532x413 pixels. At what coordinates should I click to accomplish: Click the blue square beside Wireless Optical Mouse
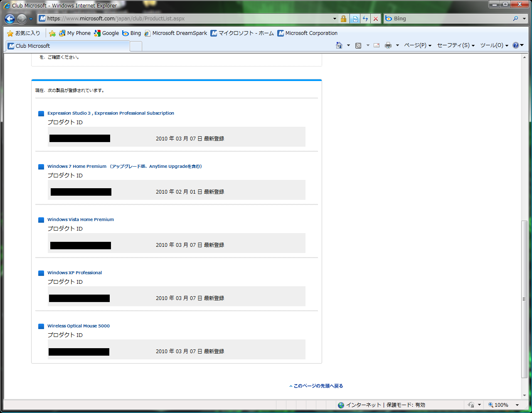41,326
